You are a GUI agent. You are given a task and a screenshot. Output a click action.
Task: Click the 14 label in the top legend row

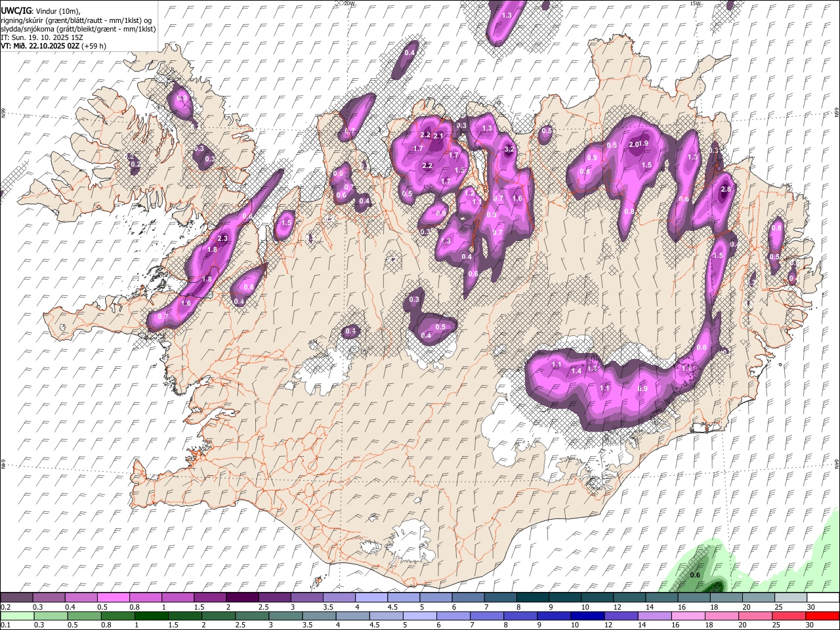649,607
